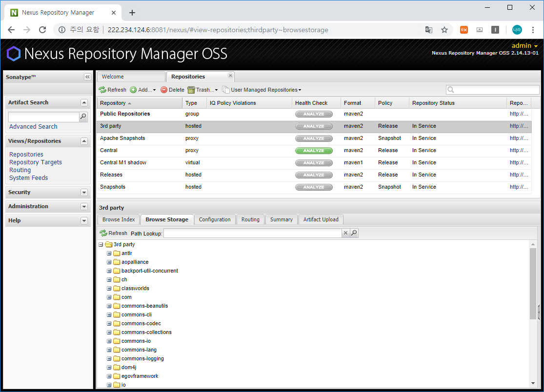Switch to Browse Index tab
This screenshot has height=392, width=544.
[119, 219]
